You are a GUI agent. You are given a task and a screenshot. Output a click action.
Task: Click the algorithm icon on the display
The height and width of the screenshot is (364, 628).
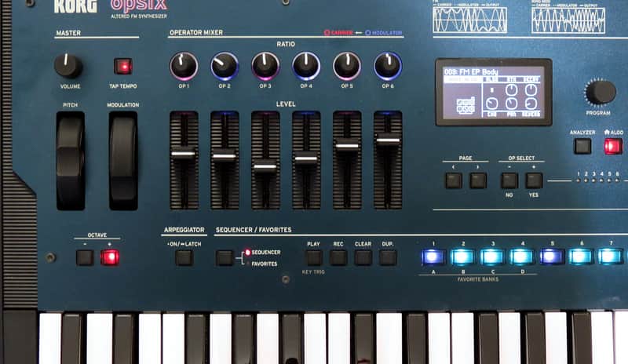[x=466, y=105]
